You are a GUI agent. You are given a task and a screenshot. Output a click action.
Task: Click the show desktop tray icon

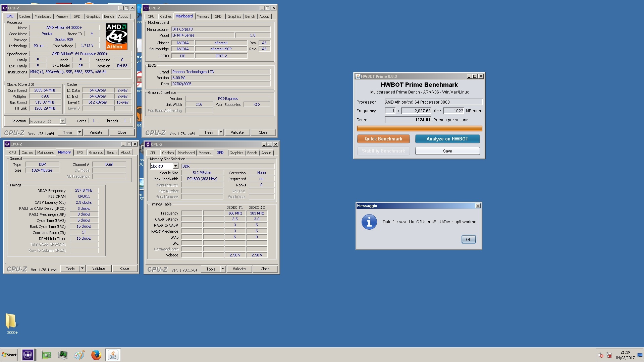pyautogui.click(x=640, y=355)
